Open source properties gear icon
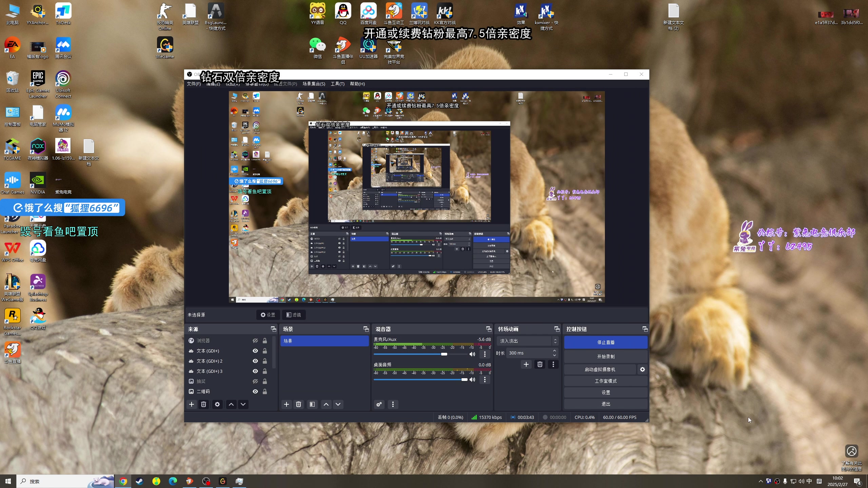Screen dimensions: 868x488 (x=217, y=404)
